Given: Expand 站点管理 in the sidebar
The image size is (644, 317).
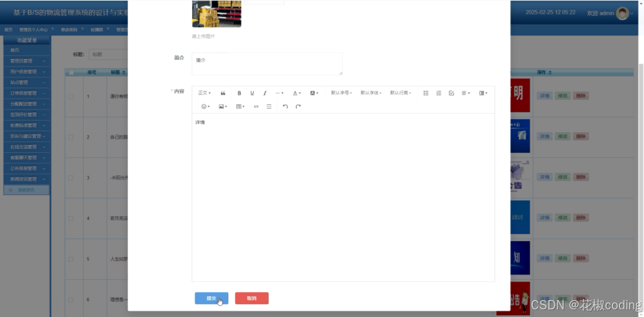Looking at the screenshot, I should pyautogui.click(x=27, y=82).
